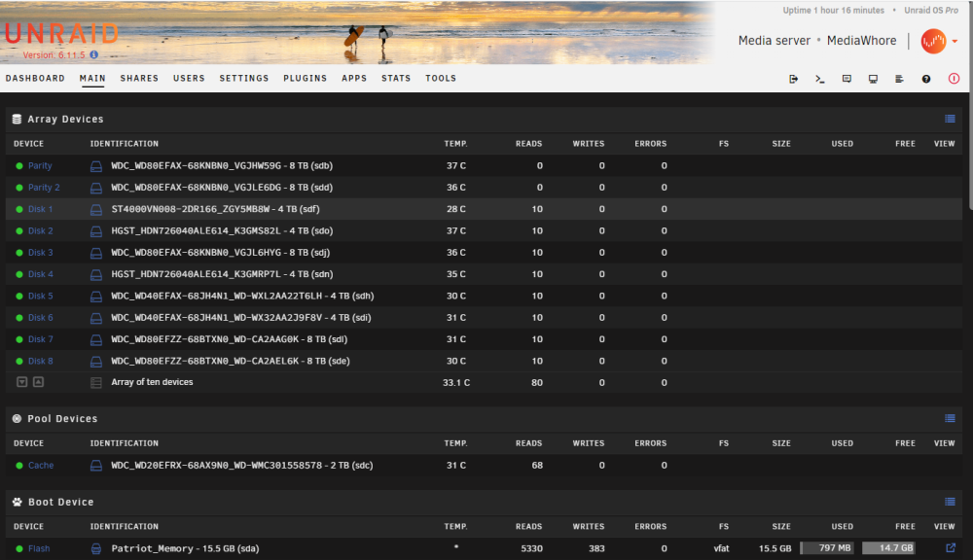Click disk icon for HGST K3GMRP7L drive
The image size is (973, 560).
click(96, 275)
